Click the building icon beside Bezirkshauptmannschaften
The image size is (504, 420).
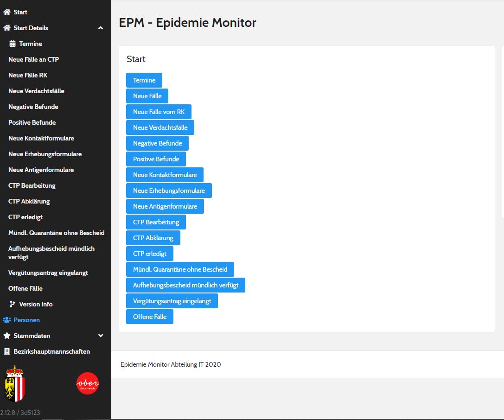[x=7, y=351]
